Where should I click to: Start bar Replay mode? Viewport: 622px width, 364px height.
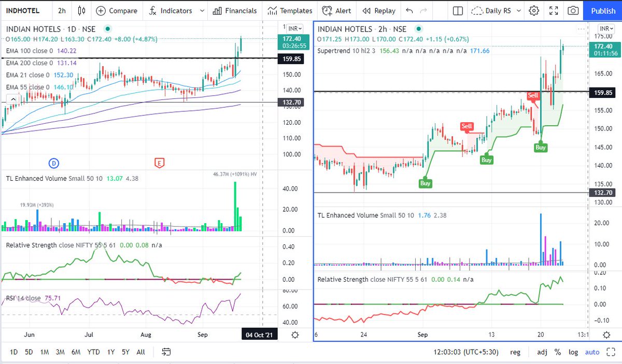[x=379, y=10]
